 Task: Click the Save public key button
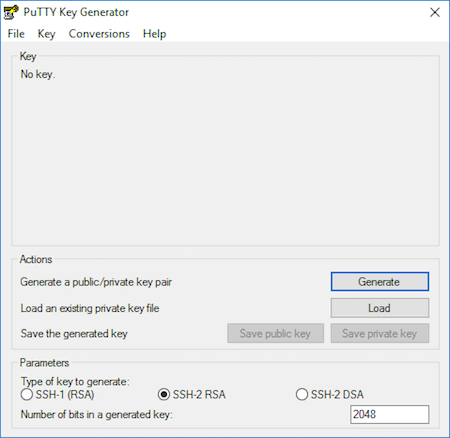(x=275, y=333)
